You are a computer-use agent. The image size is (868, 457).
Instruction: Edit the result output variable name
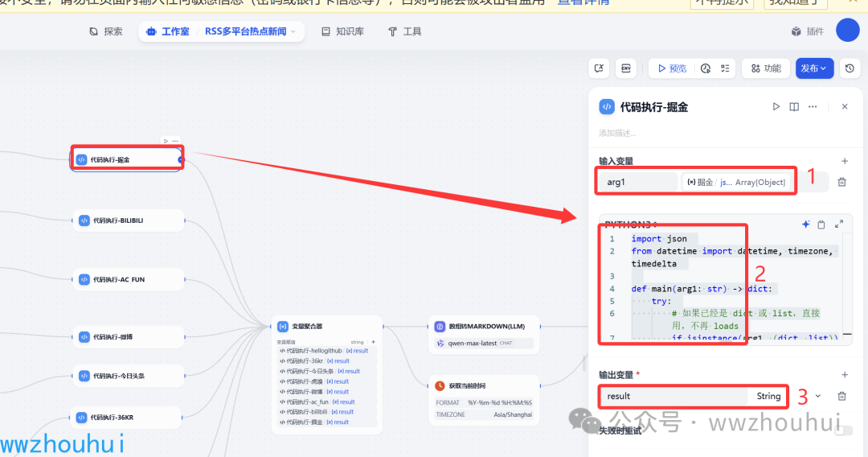click(673, 396)
